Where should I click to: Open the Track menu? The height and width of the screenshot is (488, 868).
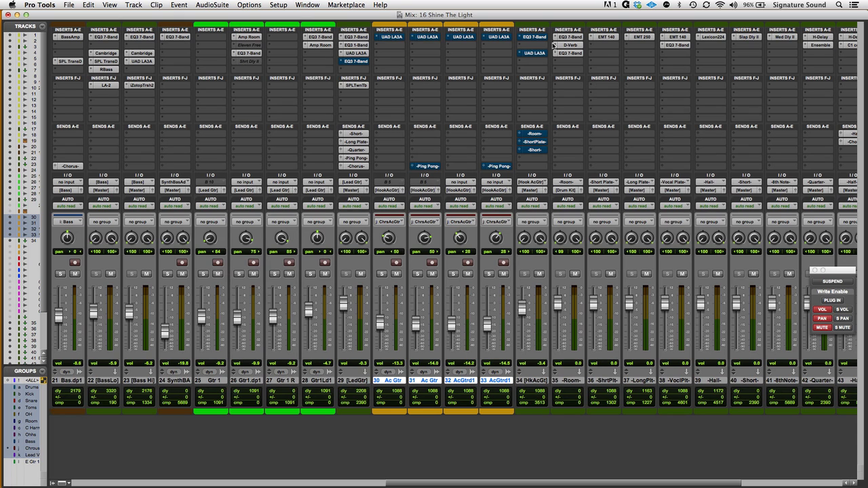tap(134, 5)
